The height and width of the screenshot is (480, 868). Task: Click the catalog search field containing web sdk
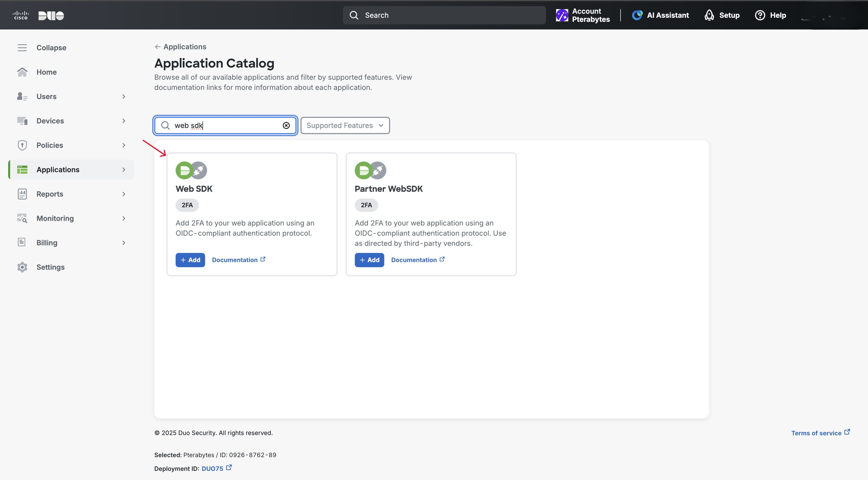(x=225, y=125)
